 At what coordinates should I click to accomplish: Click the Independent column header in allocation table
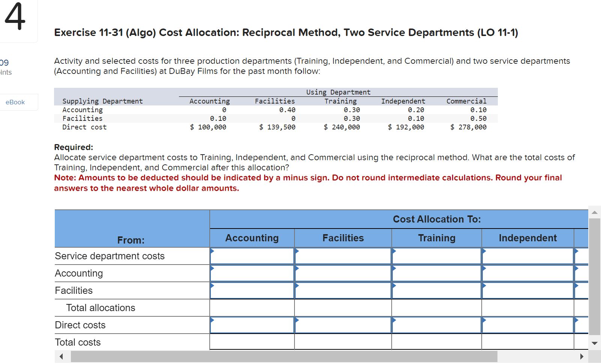tap(528, 238)
